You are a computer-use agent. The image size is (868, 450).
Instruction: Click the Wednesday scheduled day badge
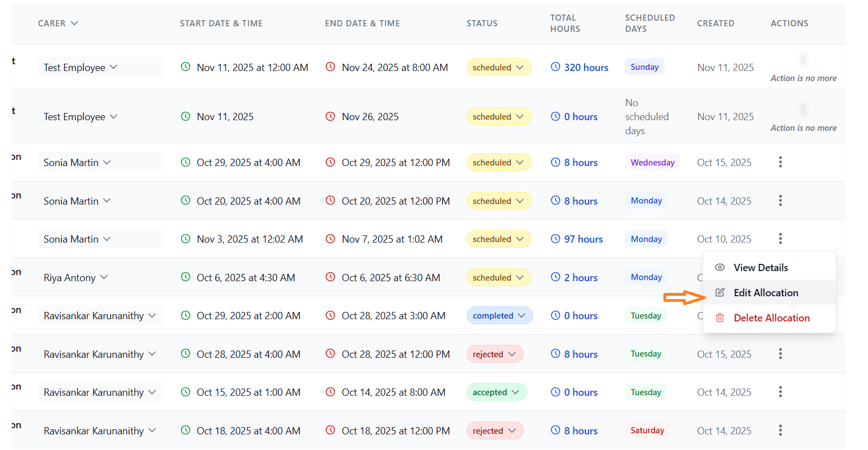652,163
